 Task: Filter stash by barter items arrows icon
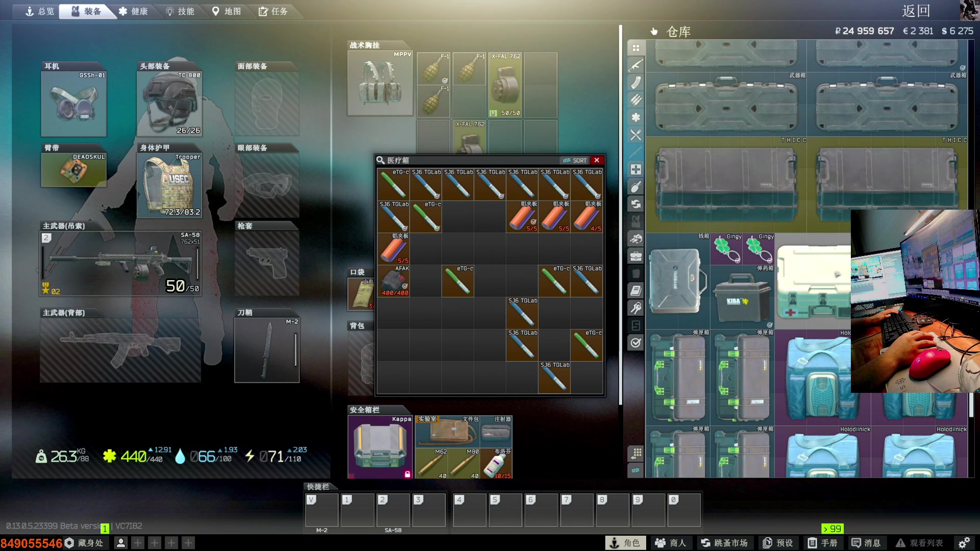pos(635,204)
